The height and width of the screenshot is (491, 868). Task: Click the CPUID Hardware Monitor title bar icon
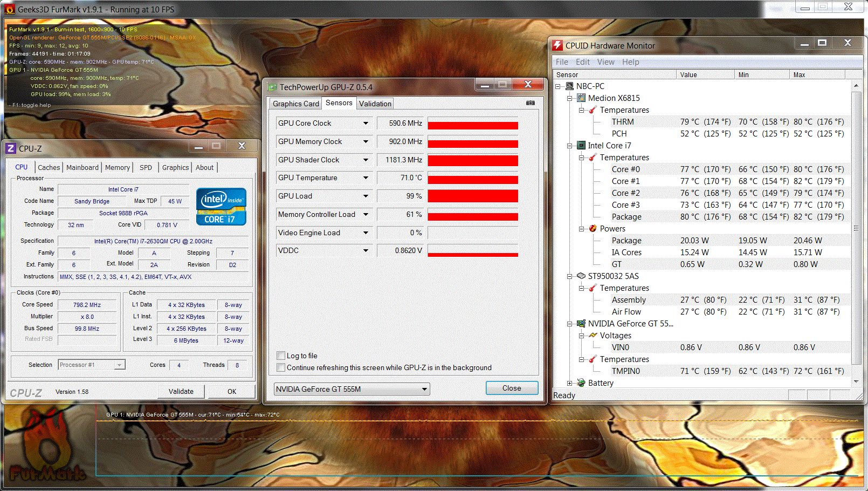(558, 45)
